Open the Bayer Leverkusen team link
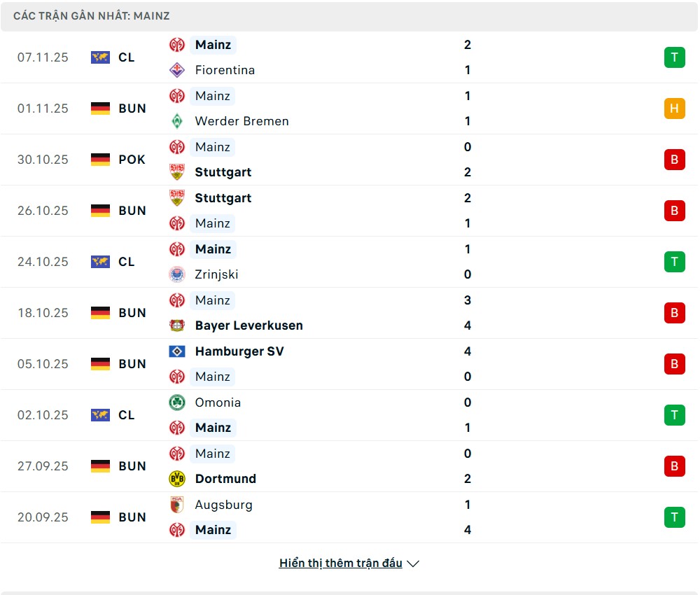 click(248, 325)
